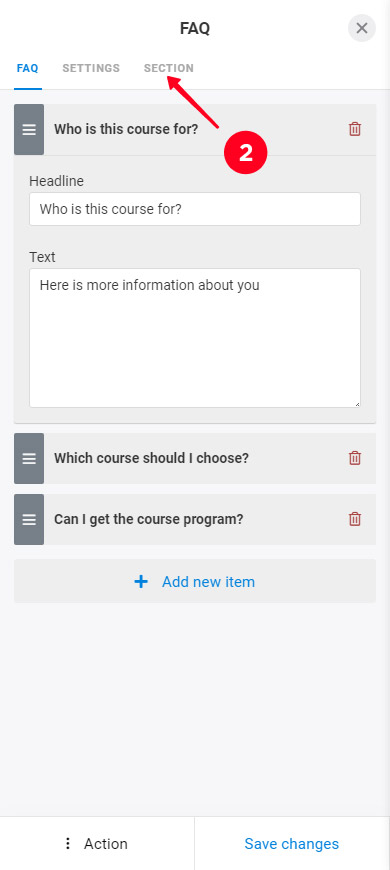Delete the 'Which course should I choose?' item

354,458
